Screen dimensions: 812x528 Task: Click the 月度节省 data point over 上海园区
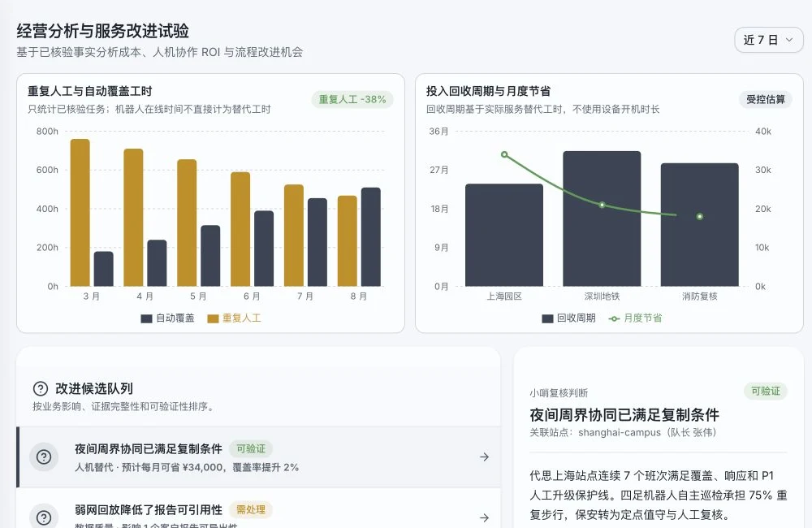(504, 154)
